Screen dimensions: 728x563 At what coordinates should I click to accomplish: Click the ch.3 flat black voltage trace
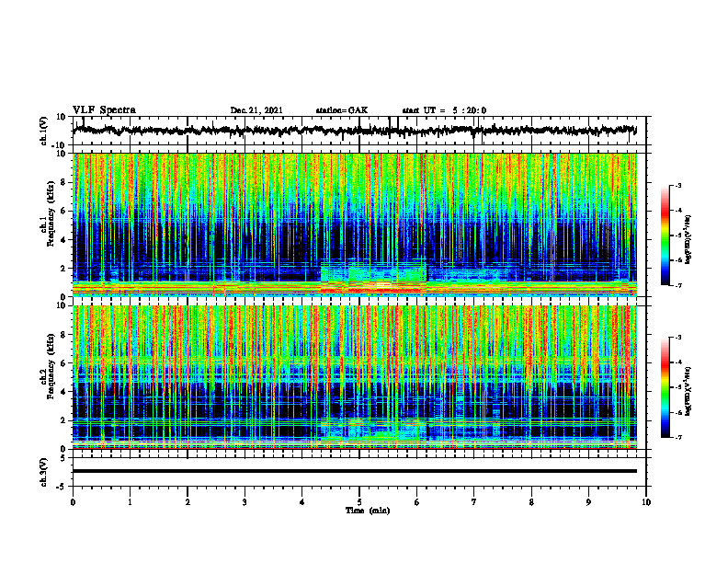click(x=355, y=471)
